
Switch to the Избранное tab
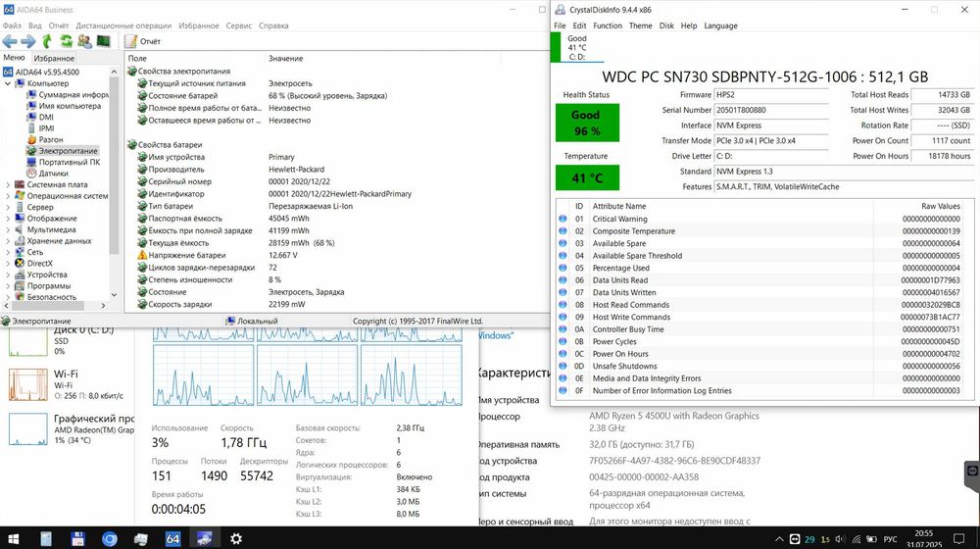(x=54, y=58)
